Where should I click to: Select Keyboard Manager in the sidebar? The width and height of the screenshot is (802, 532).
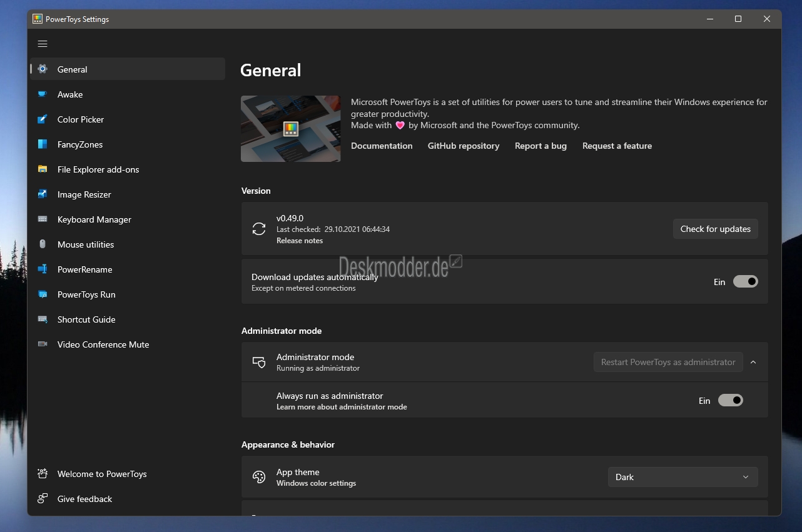[x=128, y=219]
